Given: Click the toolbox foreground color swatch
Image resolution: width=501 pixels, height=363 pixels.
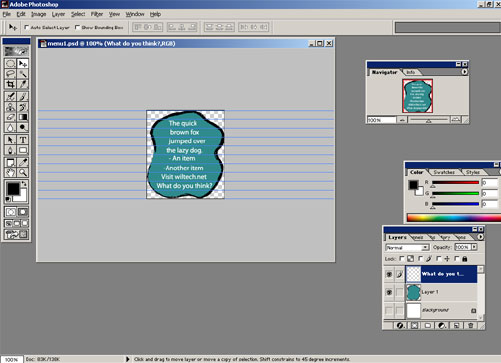Looking at the screenshot, I should coord(13,189).
